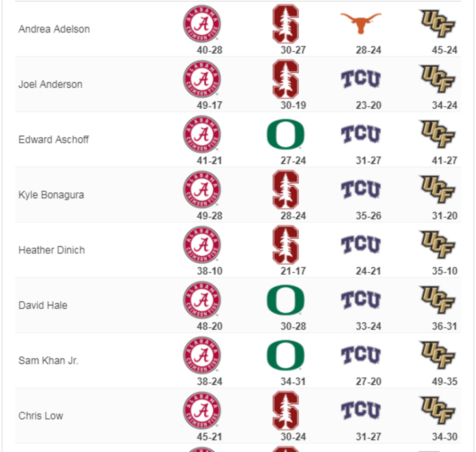476x452 pixels.
Task: Click Joel Anderson's Alabama Crimson Tide logo
Action: pos(202,79)
